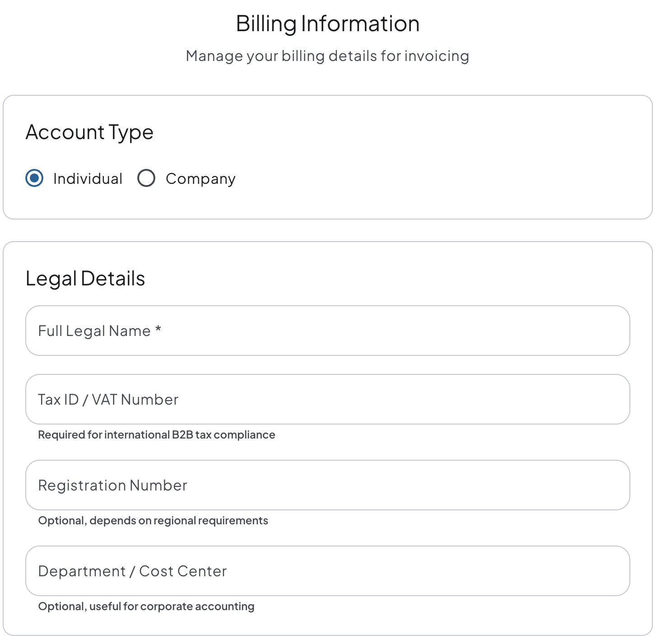Click the "Manage your billing details" subtitle
Image resolution: width=661 pixels, height=644 pixels.
coord(328,56)
